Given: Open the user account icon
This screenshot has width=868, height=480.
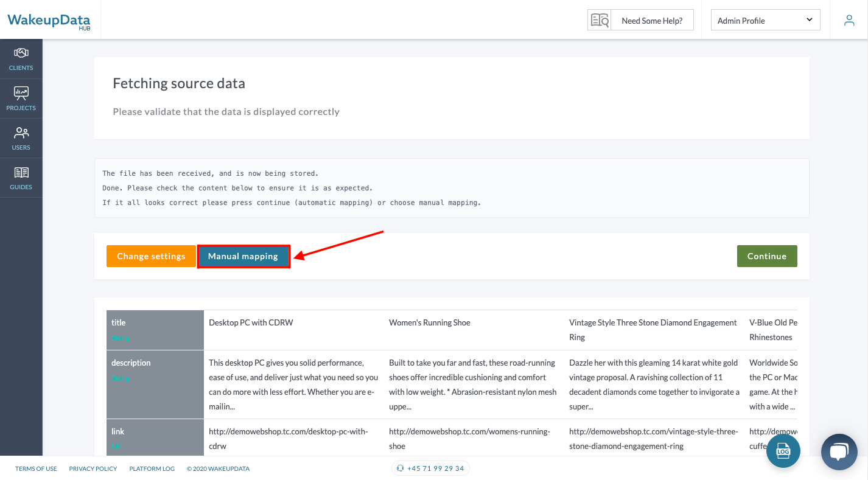Looking at the screenshot, I should [849, 20].
